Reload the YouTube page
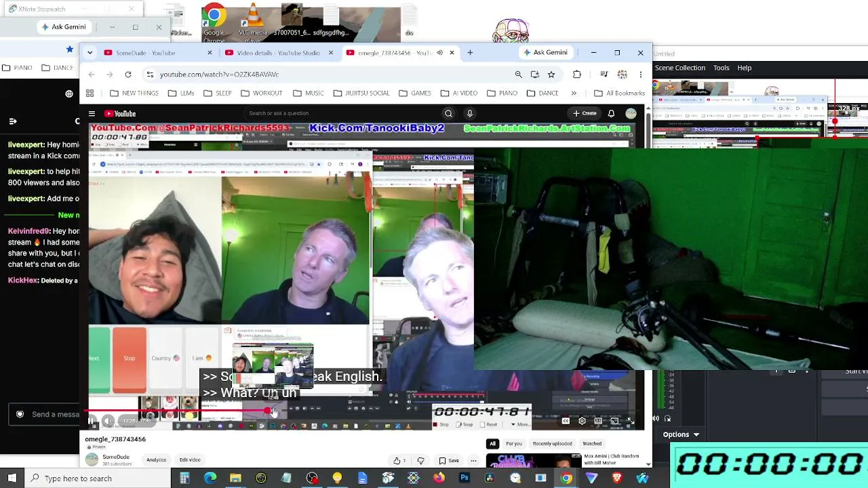 pos(128,75)
